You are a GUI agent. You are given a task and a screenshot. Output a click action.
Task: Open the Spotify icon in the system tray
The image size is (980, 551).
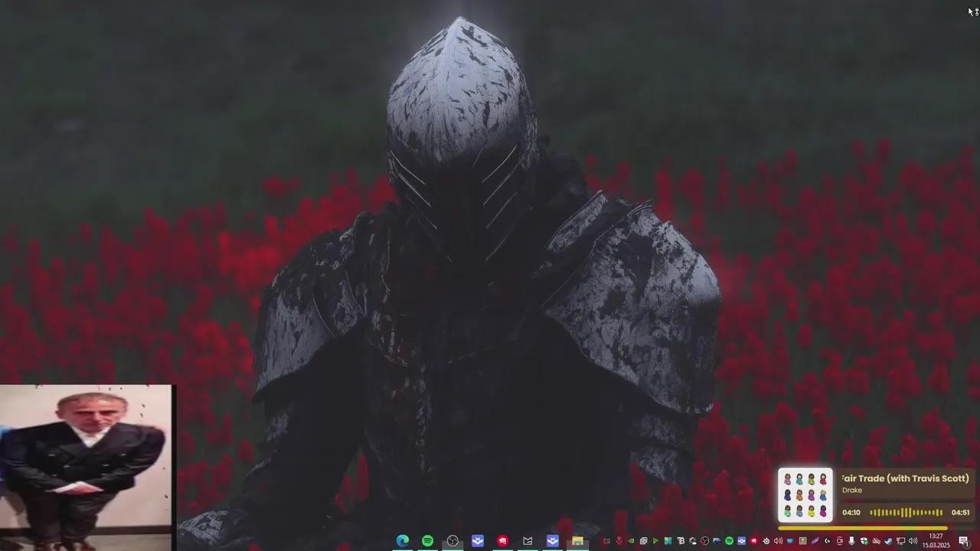pyautogui.click(x=729, y=541)
